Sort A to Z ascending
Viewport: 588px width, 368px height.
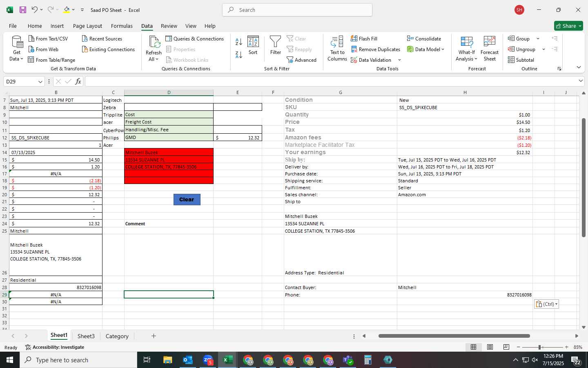point(239,42)
